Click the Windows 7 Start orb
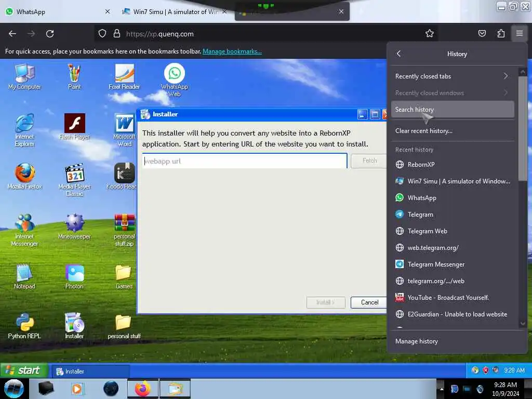Image resolution: width=532 pixels, height=399 pixels. (x=14, y=389)
